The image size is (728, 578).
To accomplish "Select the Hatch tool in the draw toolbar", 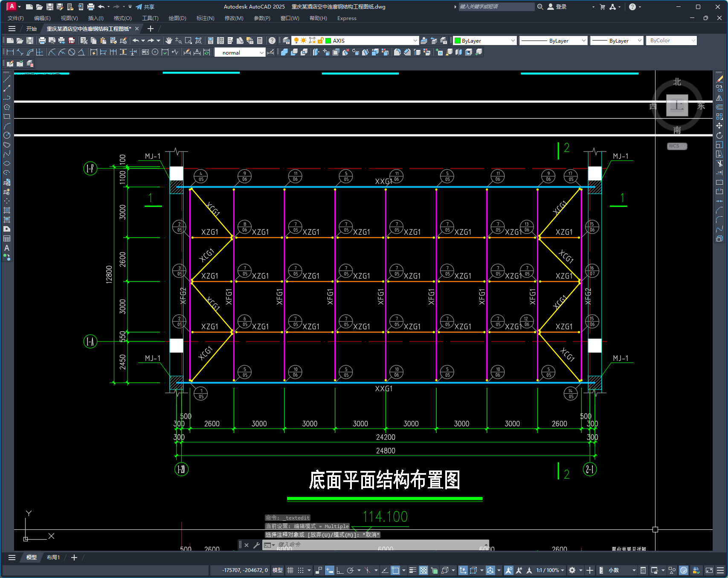I will 7,210.
